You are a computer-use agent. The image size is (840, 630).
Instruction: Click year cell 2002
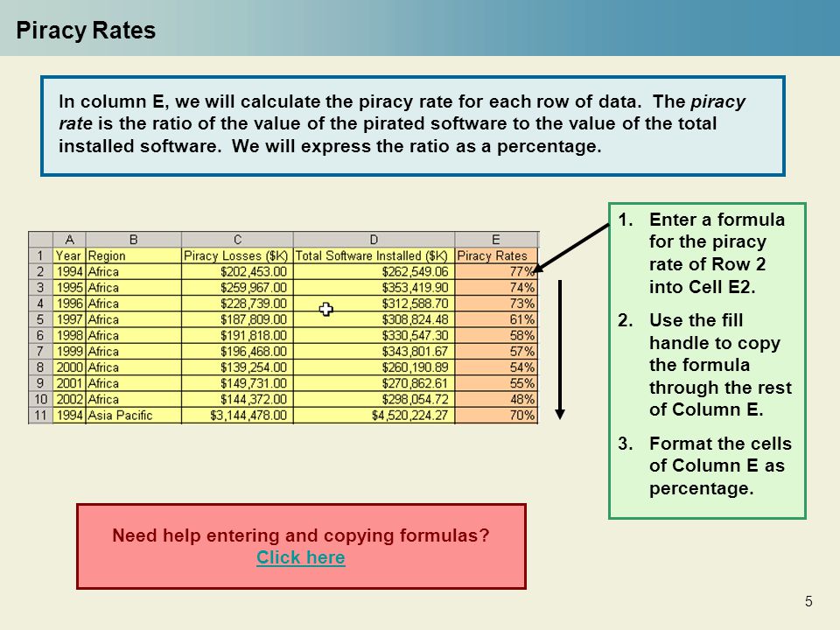[69, 400]
